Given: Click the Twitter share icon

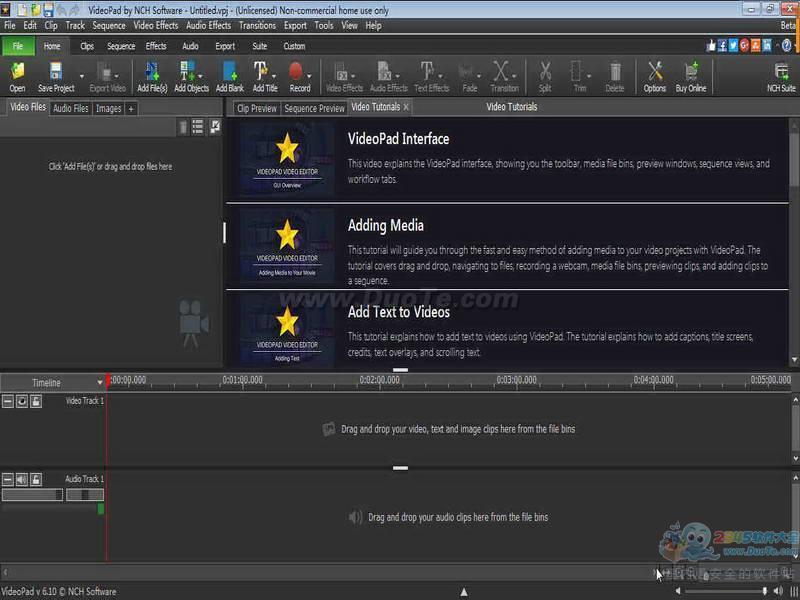Looking at the screenshot, I should [733, 46].
